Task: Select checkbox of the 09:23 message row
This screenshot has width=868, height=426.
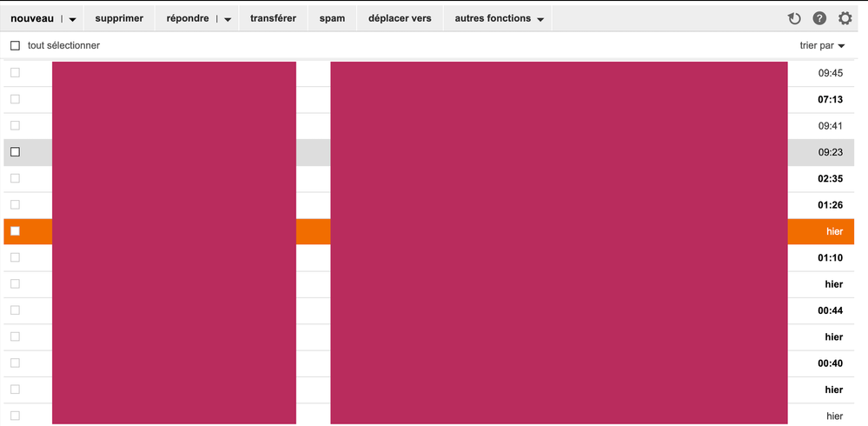Action: click(x=15, y=152)
